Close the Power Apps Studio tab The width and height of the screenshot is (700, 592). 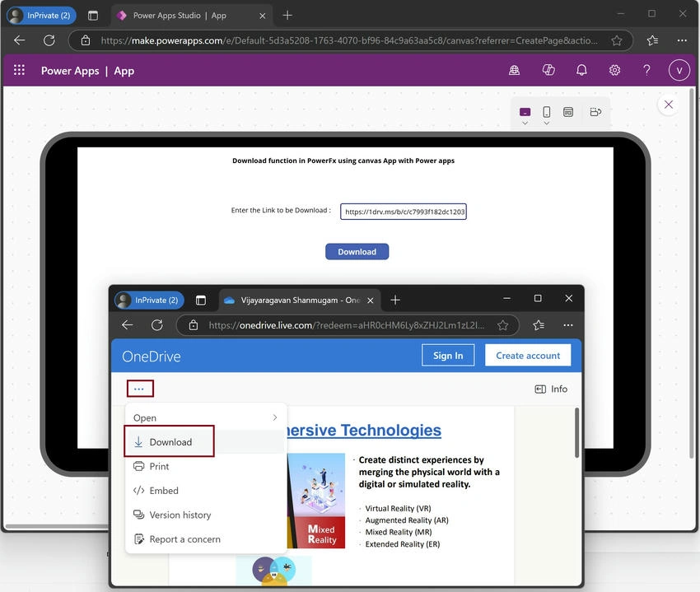(263, 16)
